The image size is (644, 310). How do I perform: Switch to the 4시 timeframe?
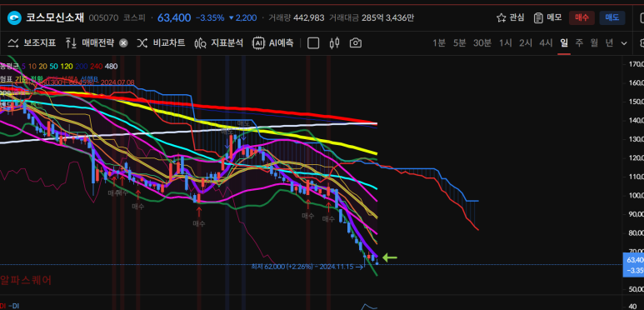pos(546,42)
